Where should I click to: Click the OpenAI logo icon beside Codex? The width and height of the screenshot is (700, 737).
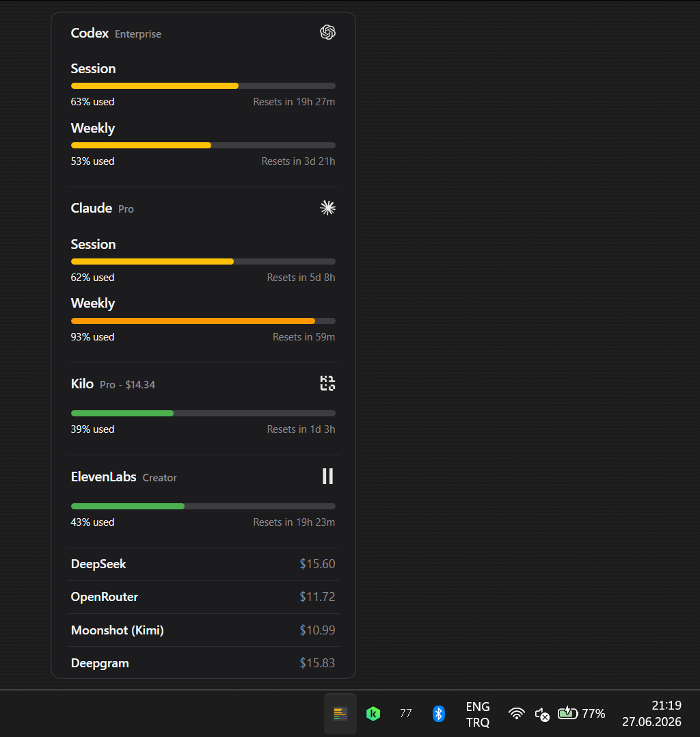[327, 32]
